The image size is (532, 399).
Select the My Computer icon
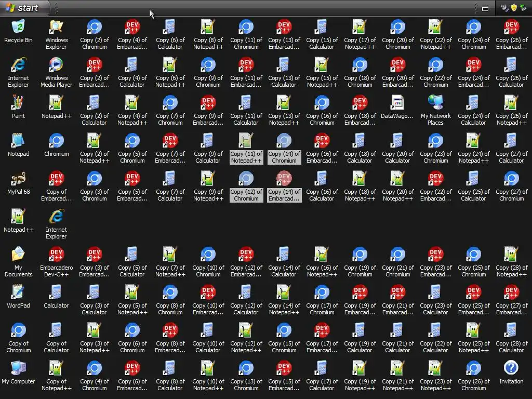(x=18, y=373)
